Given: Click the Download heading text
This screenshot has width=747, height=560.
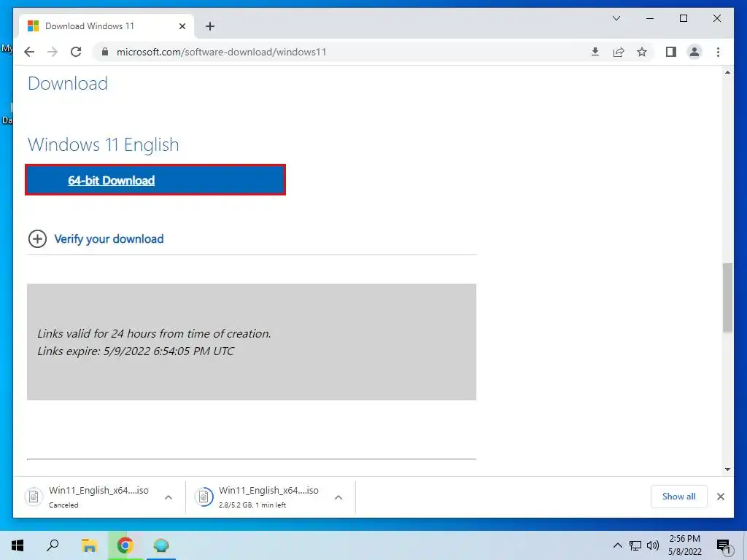Looking at the screenshot, I should point(68,84).
